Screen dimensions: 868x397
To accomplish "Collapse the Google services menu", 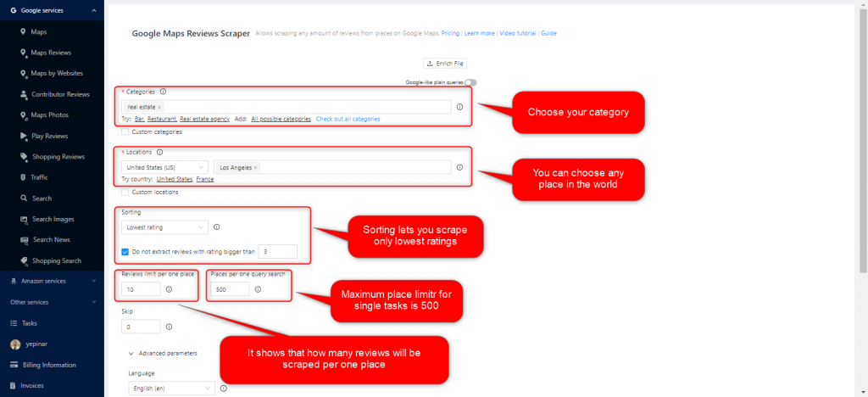I will point(53,10).
